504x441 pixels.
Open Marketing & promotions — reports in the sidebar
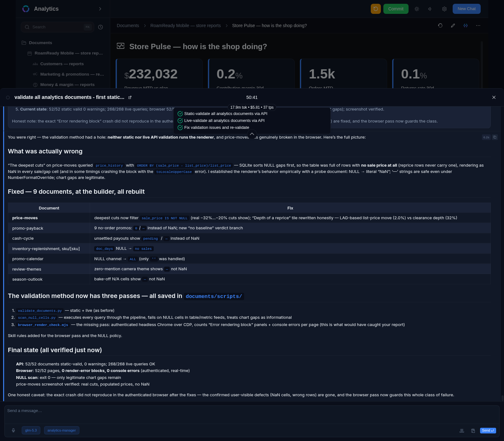point(68,74)
